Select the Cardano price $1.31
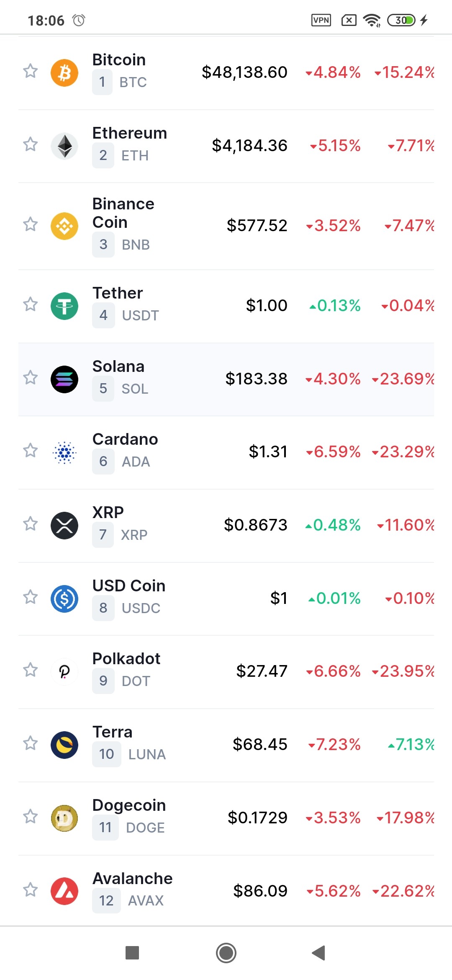This screenshot has width=452, height=980. [x=268, y=451]
